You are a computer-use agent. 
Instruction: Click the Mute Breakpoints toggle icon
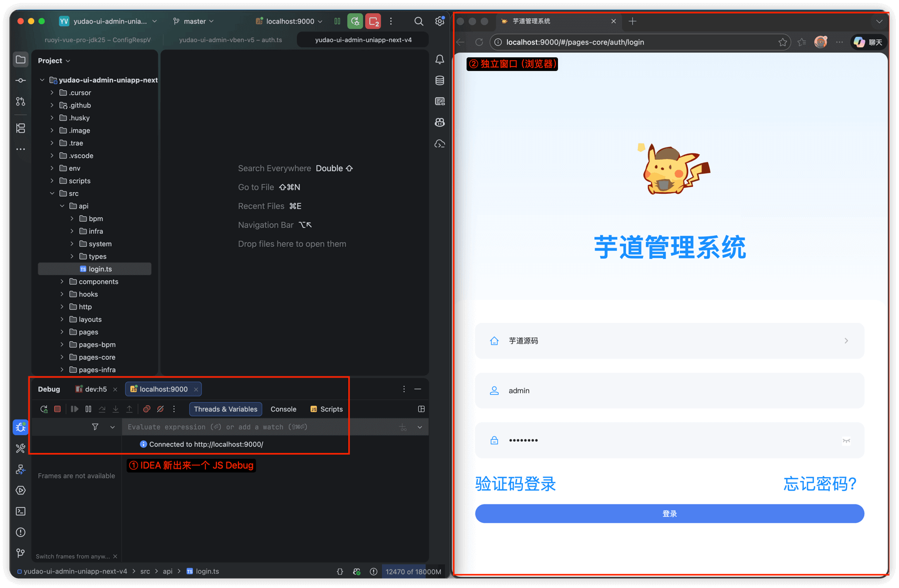coord(161,409)
